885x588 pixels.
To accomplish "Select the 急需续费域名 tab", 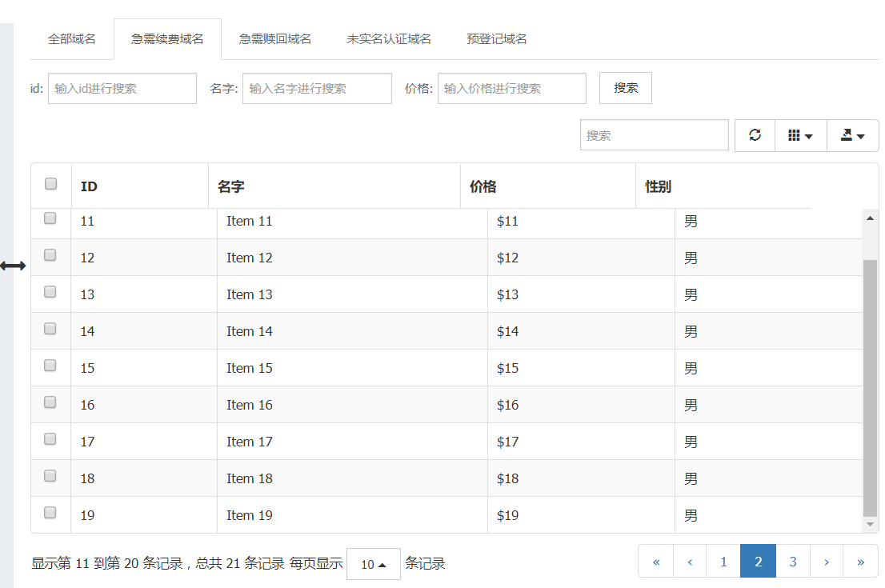I will pos(167,39).
